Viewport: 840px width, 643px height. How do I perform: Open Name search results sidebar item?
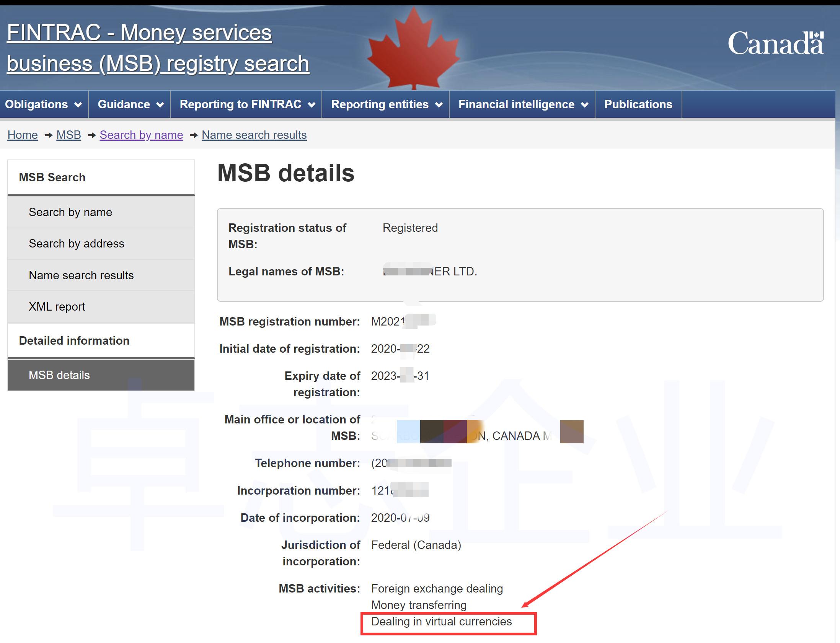pyautogui.click(x=81, y=275)
